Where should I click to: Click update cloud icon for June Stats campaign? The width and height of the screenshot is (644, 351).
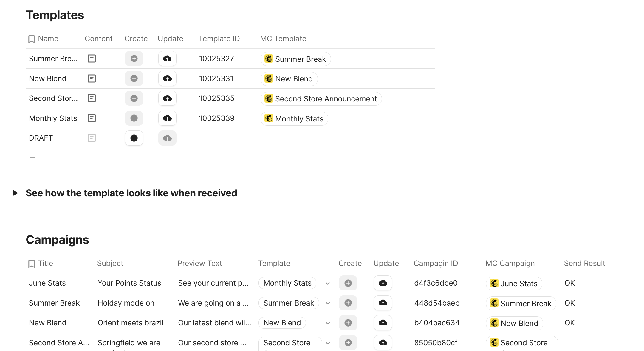click(x=383, y=283)
